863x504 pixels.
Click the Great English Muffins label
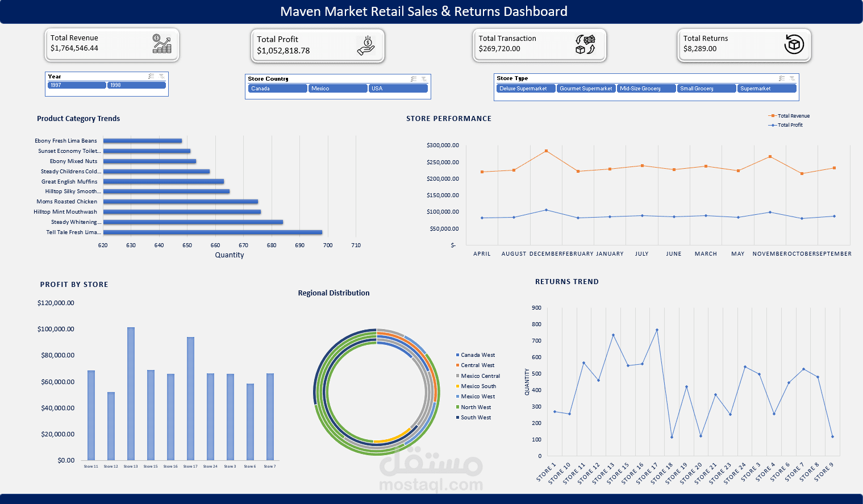(x=69, y=182)
